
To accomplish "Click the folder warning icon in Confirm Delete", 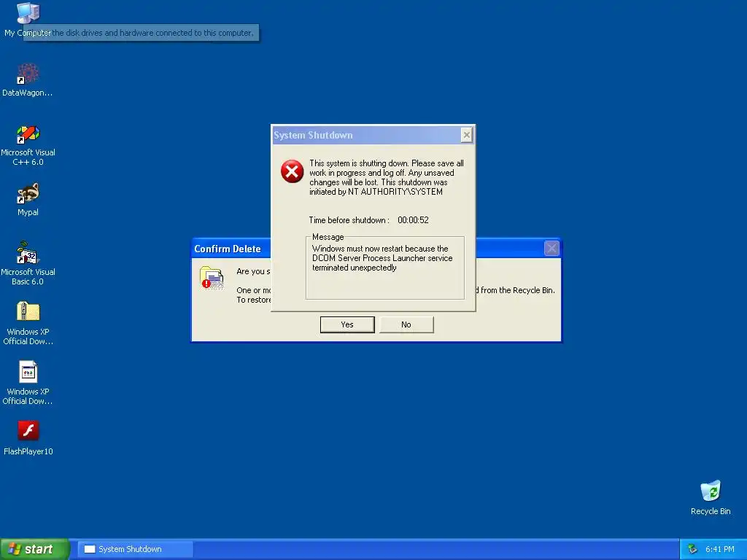I will (212, 278).
